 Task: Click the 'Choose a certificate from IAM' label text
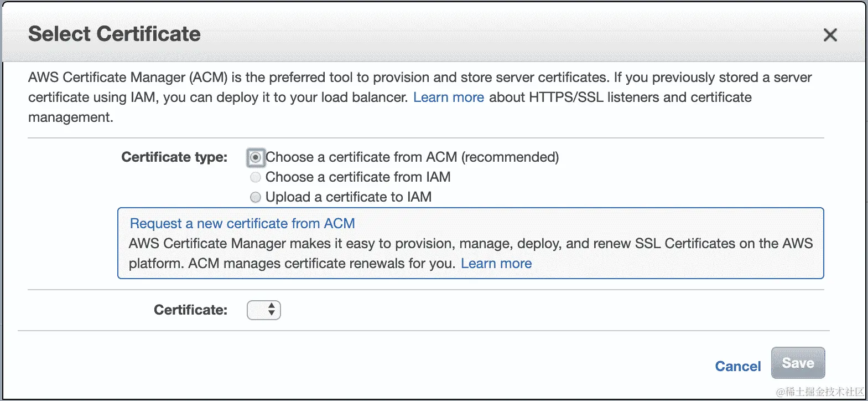coord(357,177)
